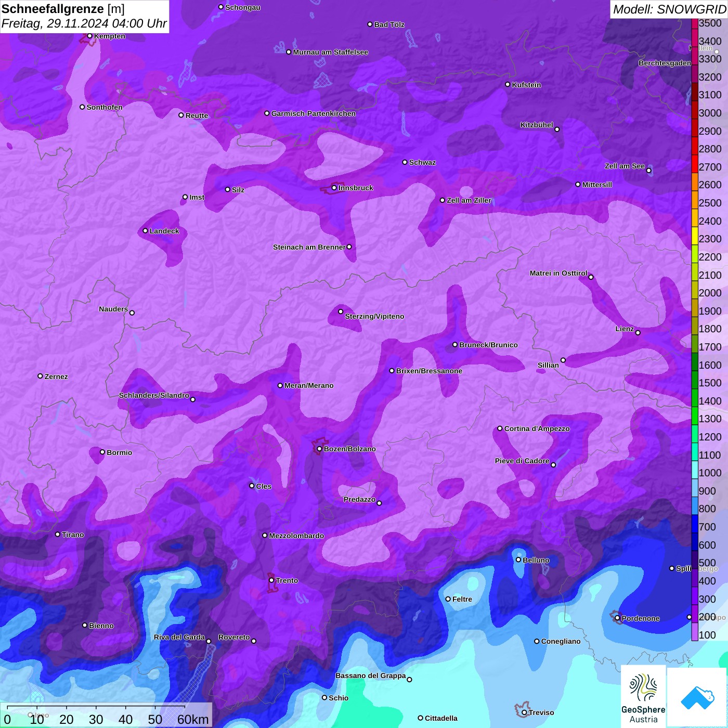Select the Cortina d'Ampezzo marker dot
Viewport: 728px width, 728px height.
[500, 428]
